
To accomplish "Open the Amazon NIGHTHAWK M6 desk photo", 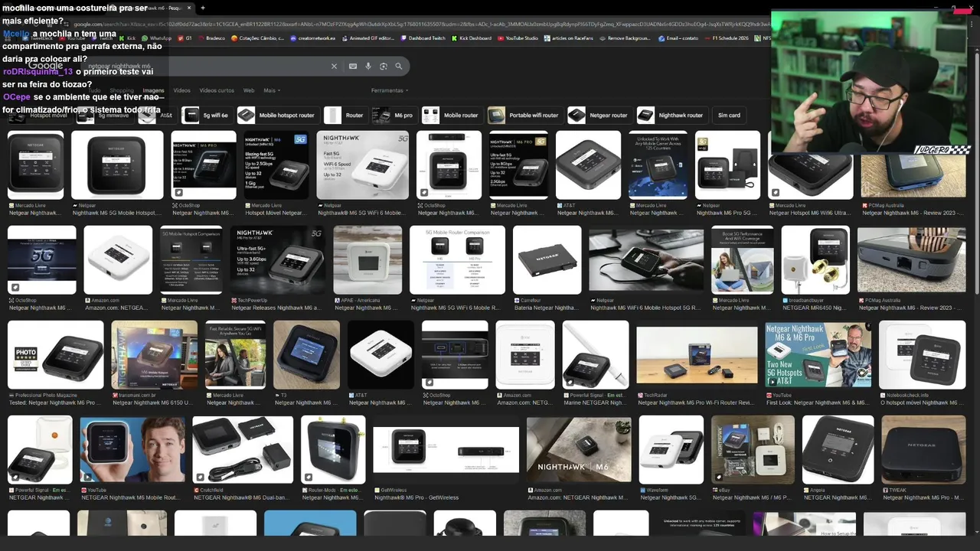I will tap(579, 450).
